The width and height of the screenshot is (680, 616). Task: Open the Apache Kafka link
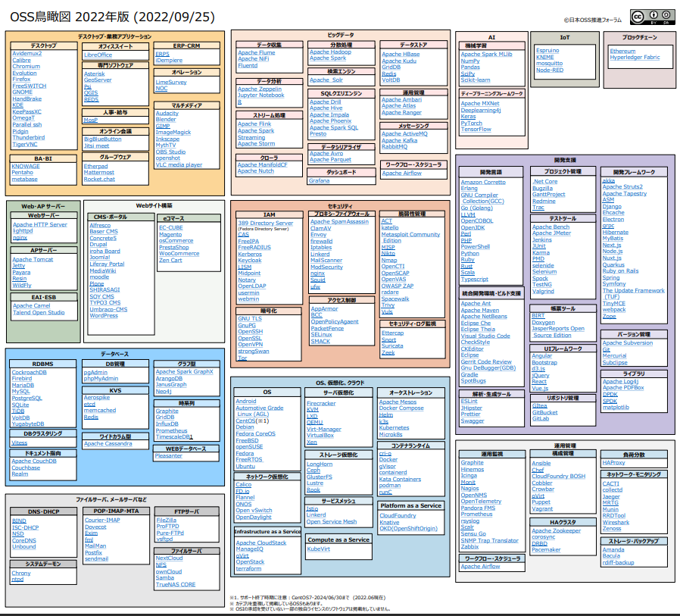point(399,141)
